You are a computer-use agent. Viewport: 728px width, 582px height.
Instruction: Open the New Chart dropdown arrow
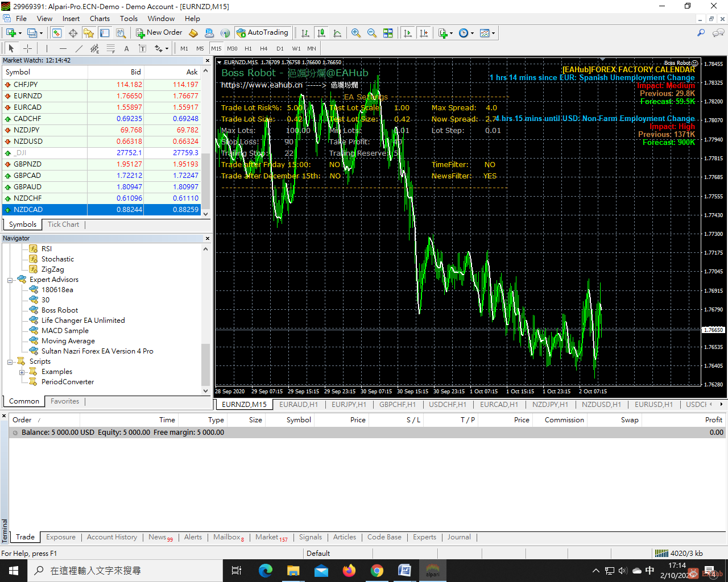(x=20, y=33)
